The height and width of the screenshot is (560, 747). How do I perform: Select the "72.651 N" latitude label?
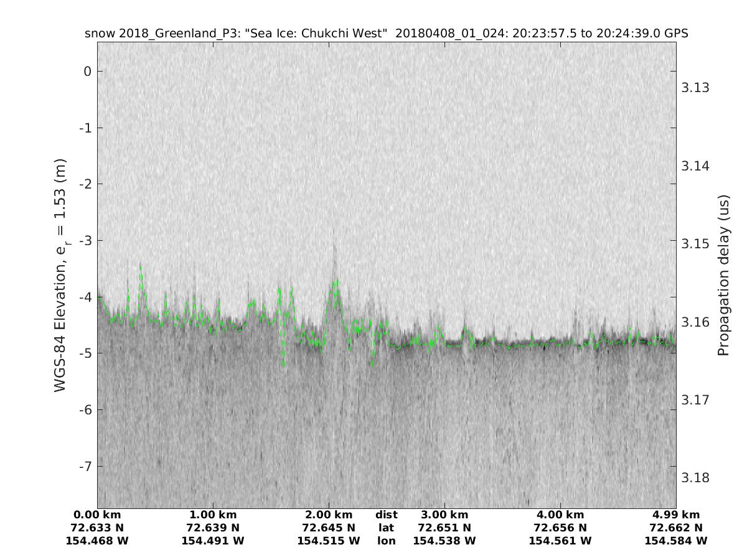click(444, 528)
